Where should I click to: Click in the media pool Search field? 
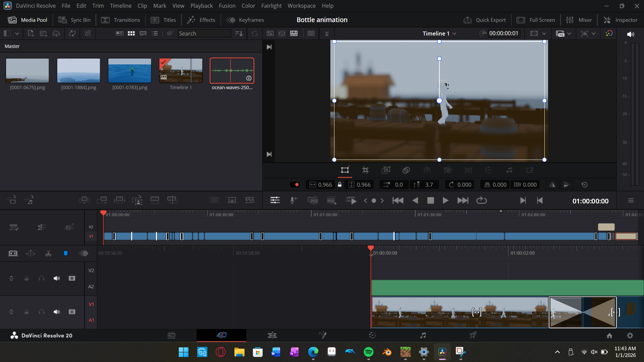coord(204,34)
